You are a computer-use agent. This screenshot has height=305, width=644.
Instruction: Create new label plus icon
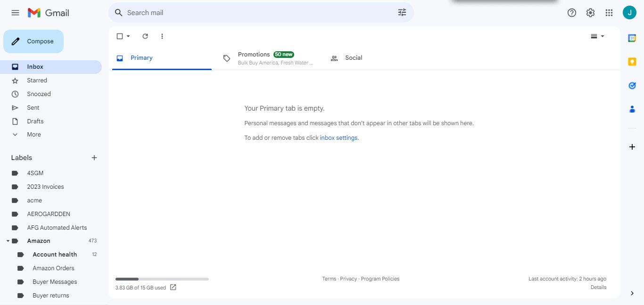pos(94,158)
